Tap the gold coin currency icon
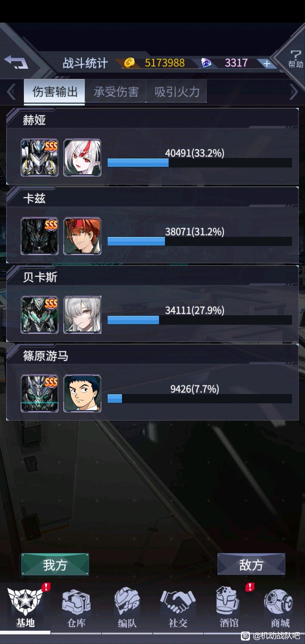The height and width of the screenshot is (644, 305). pyautogui.click(x=129, y=62)
